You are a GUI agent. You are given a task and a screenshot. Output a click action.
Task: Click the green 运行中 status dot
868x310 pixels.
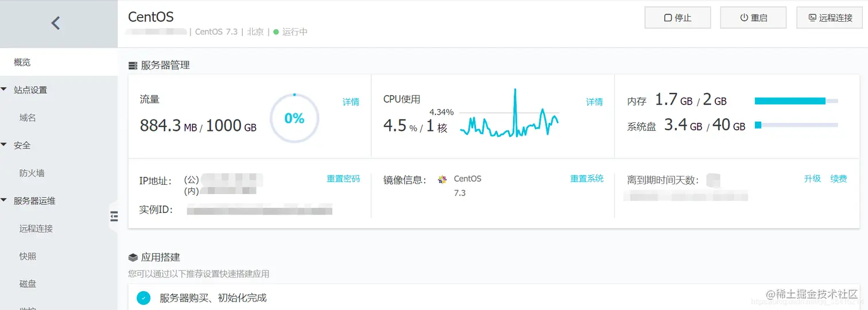click(276, 32)
